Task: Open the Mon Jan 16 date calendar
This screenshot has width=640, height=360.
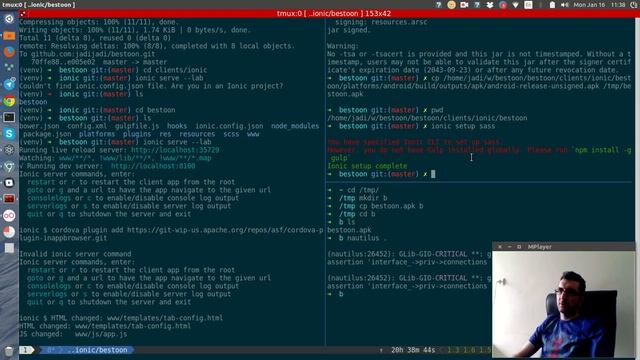Action: (x=589, y=5)
